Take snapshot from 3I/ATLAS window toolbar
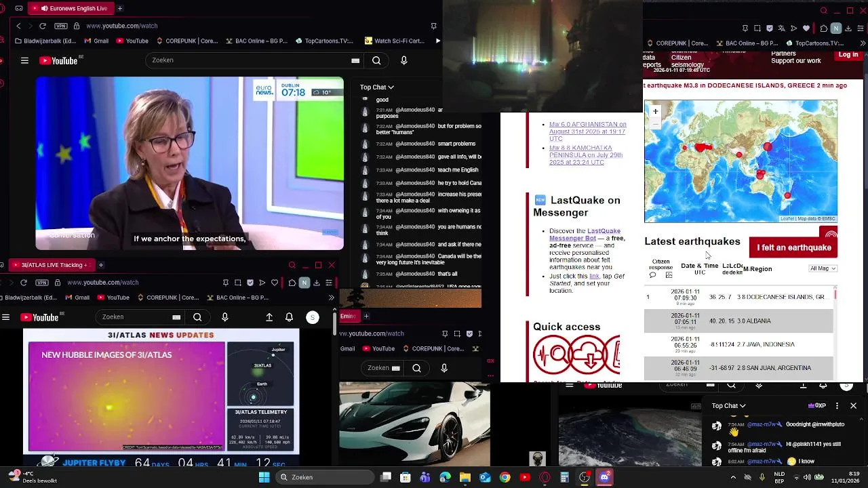Screen dimensions: 868x488 pyautogui.click(x=238, y=283)
